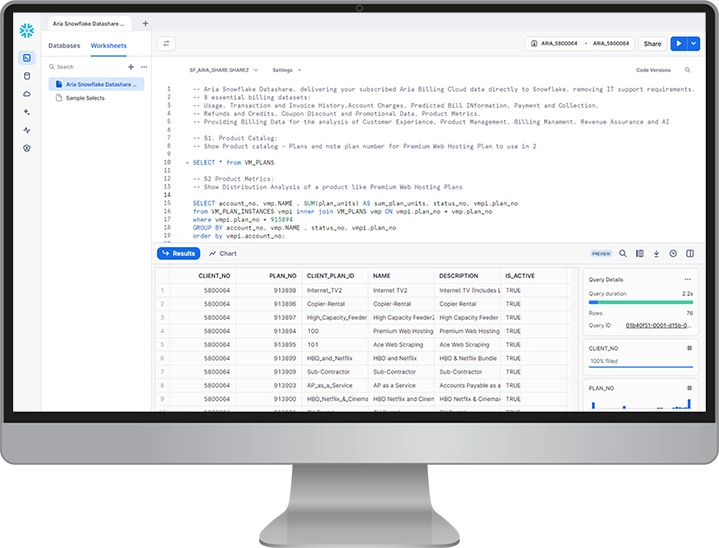This screenshot has width=719, height=548.
Task: Click the Share button
Action: (652, 44)
